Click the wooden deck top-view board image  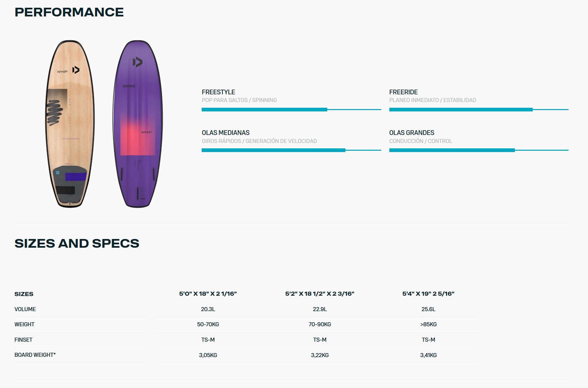tap(70, 124)
